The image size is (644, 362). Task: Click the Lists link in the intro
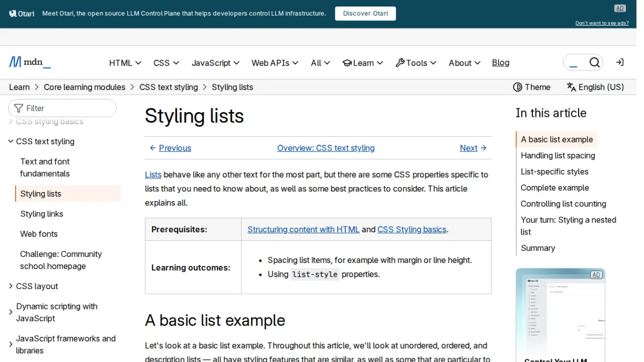pos(153,175)
